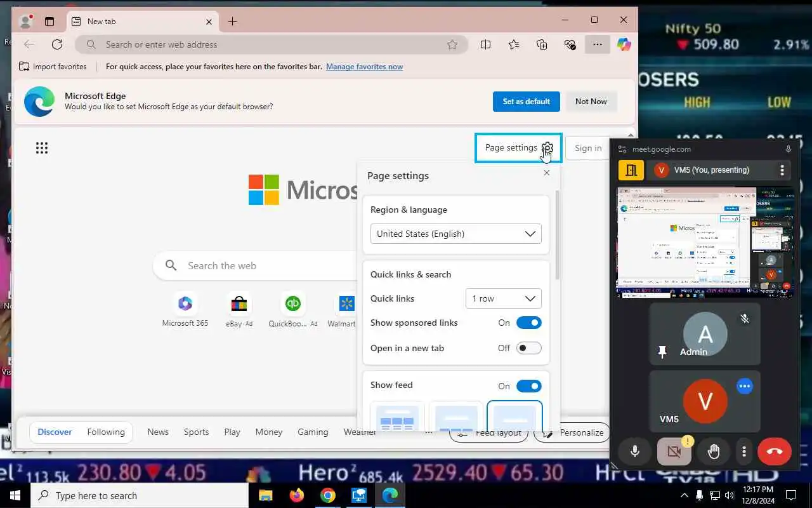Toggle Show sponsored links switch

pyautogui.click(x=528, y=323)
